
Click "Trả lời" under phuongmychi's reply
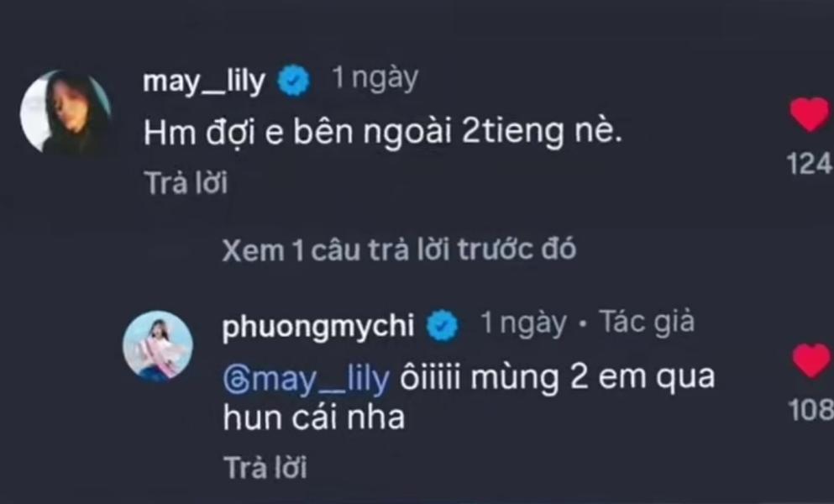pos(265,467)
